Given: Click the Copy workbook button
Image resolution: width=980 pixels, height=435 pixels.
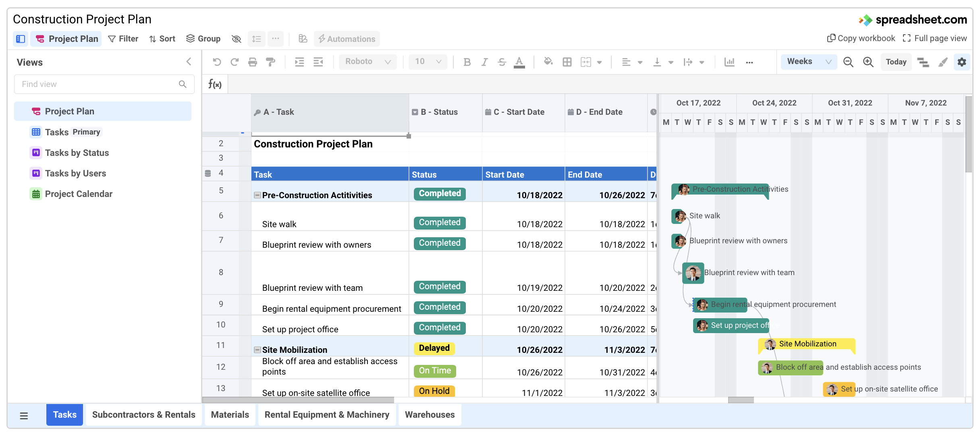Looking at the screenshot, I should [861, 38].
